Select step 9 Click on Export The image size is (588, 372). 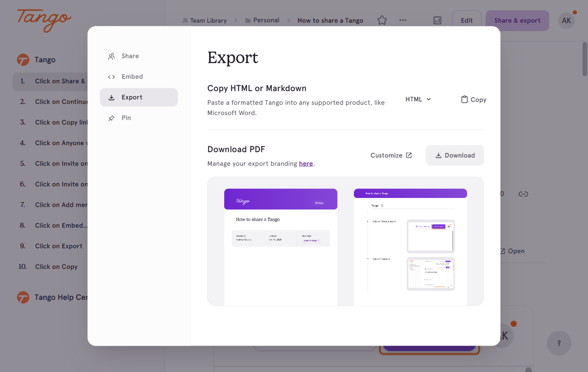point(50,246)
